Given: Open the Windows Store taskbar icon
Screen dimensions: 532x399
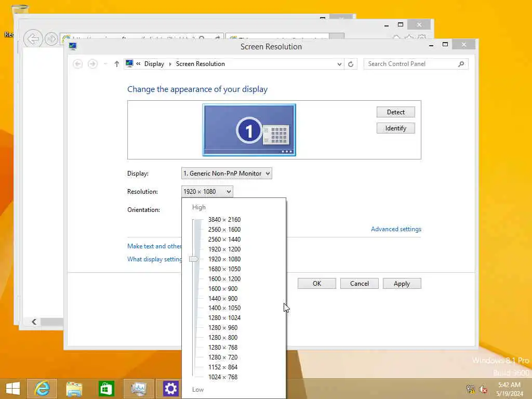Looking at the screenshot, I should pos(106,389).
